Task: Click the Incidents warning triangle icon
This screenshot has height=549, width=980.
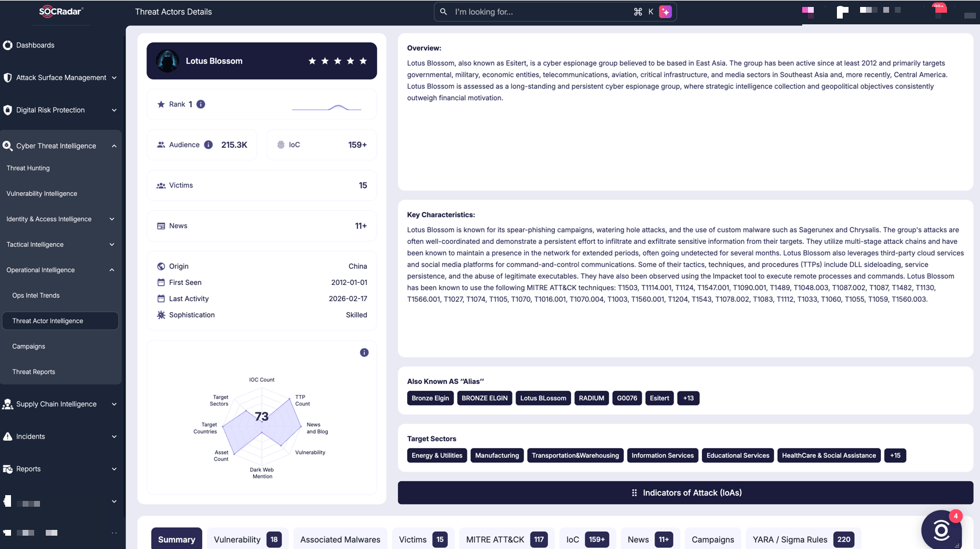Action: [8, 437]
